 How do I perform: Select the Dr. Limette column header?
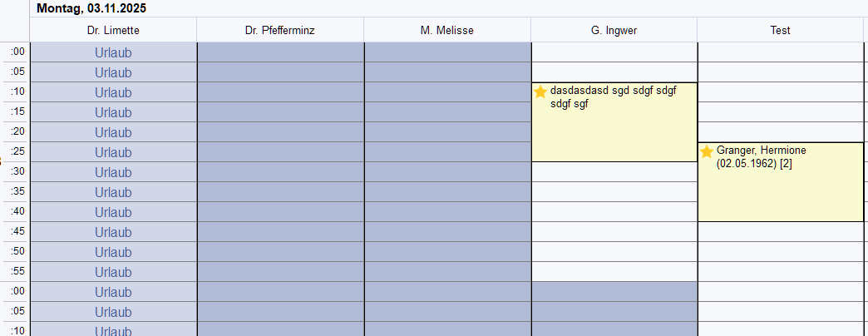point(113,30)
